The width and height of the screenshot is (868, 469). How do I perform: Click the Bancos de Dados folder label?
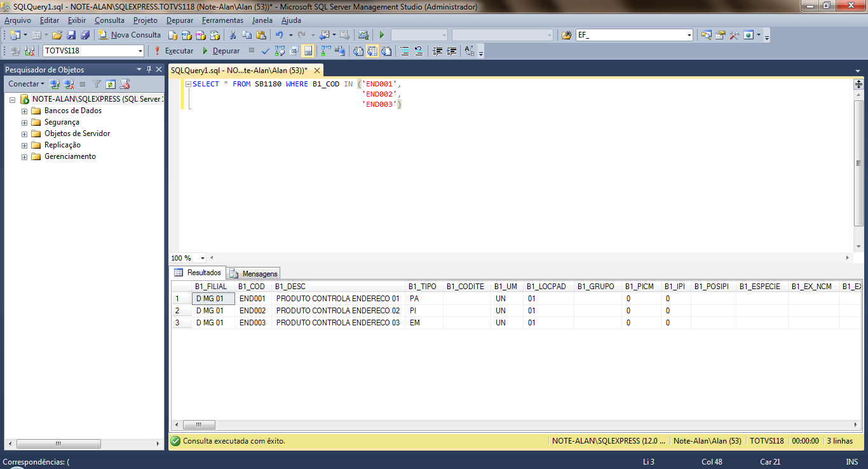(x=73, y=111)
